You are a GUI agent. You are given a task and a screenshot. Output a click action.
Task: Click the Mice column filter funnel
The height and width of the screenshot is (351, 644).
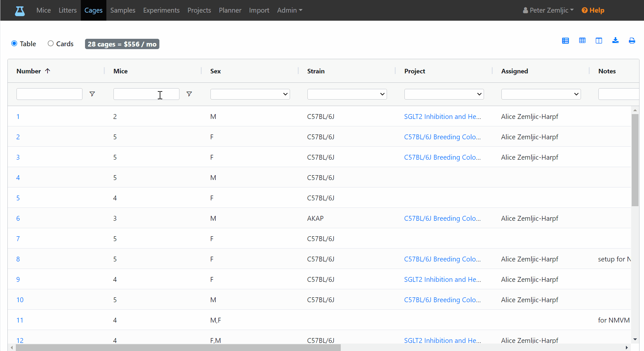tap(189, 94)
